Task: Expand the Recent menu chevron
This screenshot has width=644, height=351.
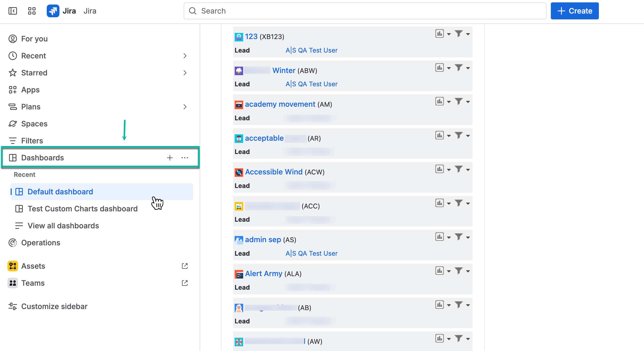Action: click(x=185, y=56)
